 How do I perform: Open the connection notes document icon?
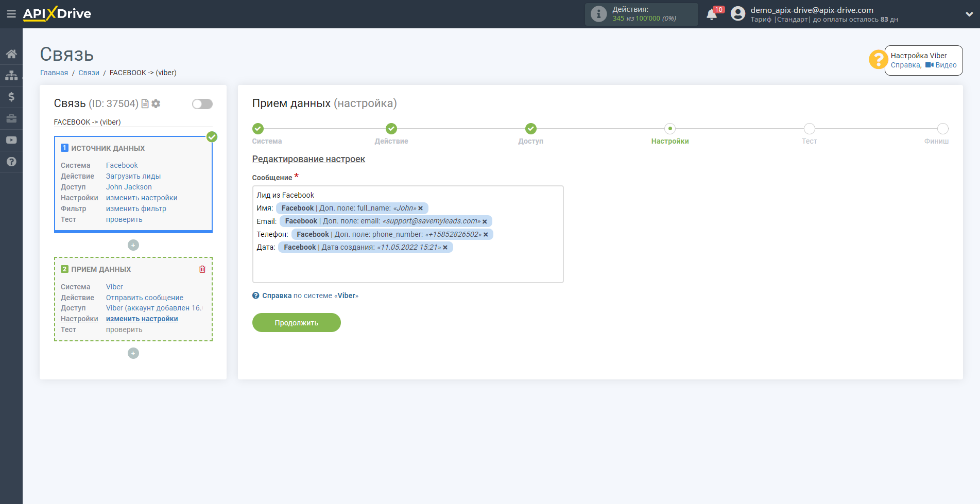[145, 103]
